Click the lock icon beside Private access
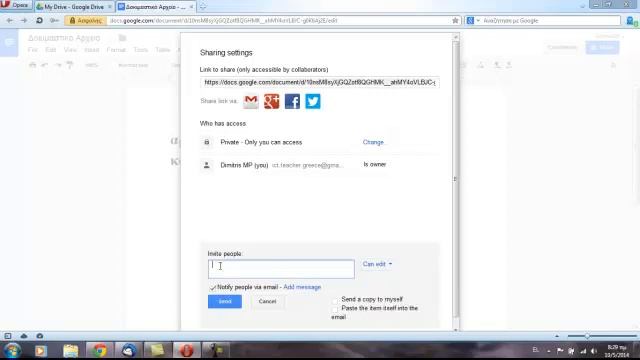 point(207,142)
